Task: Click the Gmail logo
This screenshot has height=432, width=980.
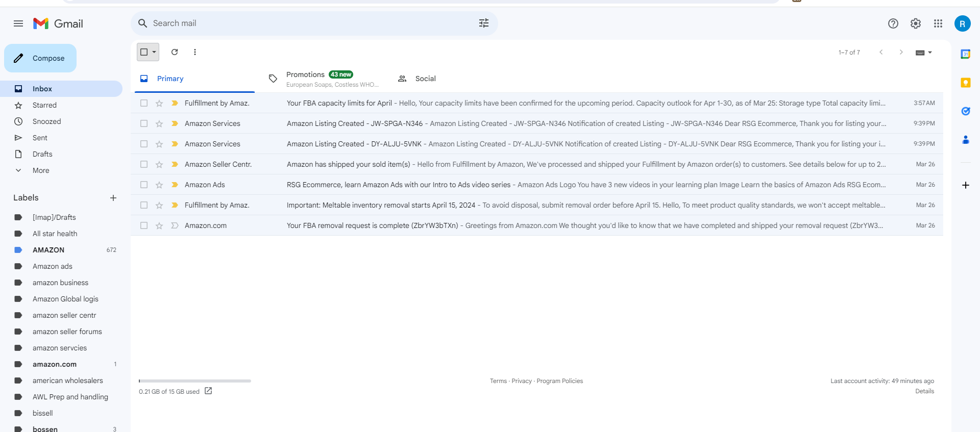Action: (58, 23)
